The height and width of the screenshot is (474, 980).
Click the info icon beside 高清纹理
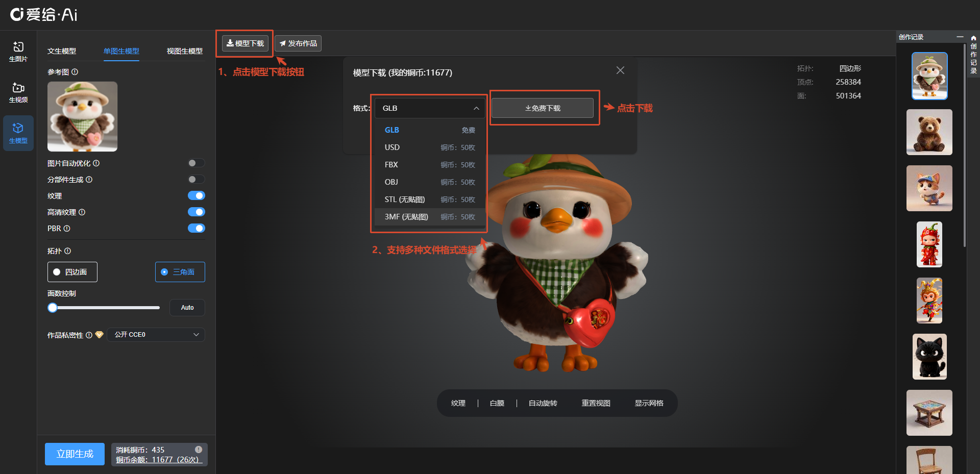point(82,212)
